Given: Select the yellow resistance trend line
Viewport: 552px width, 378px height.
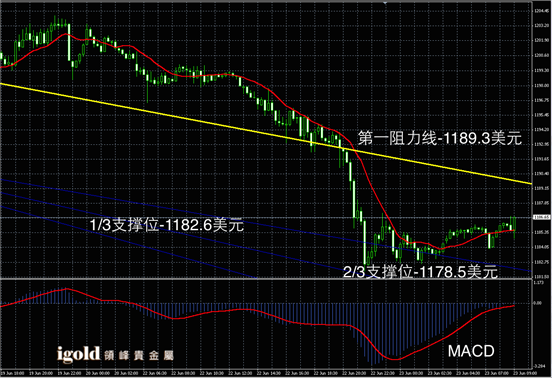Looking at the screenshot, I should [x=266, y=133].
